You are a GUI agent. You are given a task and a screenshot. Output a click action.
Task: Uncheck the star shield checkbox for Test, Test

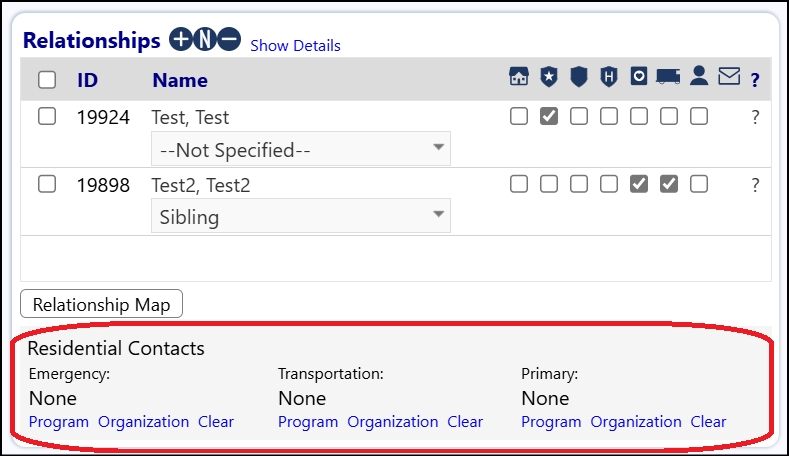pos(549,116)
